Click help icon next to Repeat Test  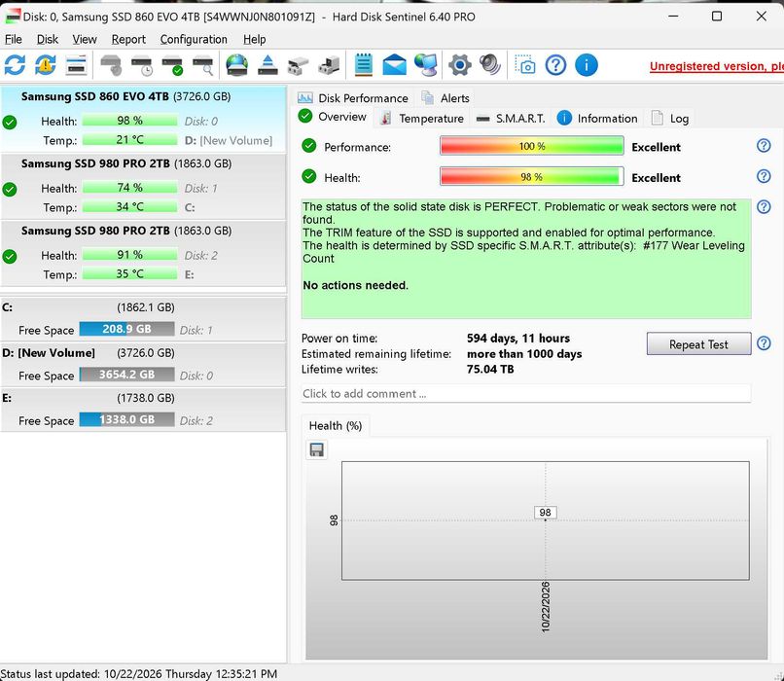tap(763, 343)
